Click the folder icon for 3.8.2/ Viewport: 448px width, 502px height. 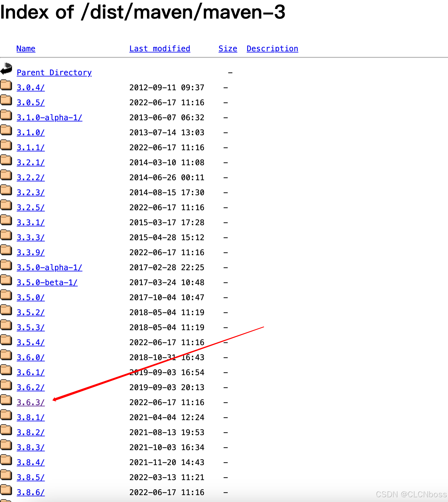tap(6, 430)
